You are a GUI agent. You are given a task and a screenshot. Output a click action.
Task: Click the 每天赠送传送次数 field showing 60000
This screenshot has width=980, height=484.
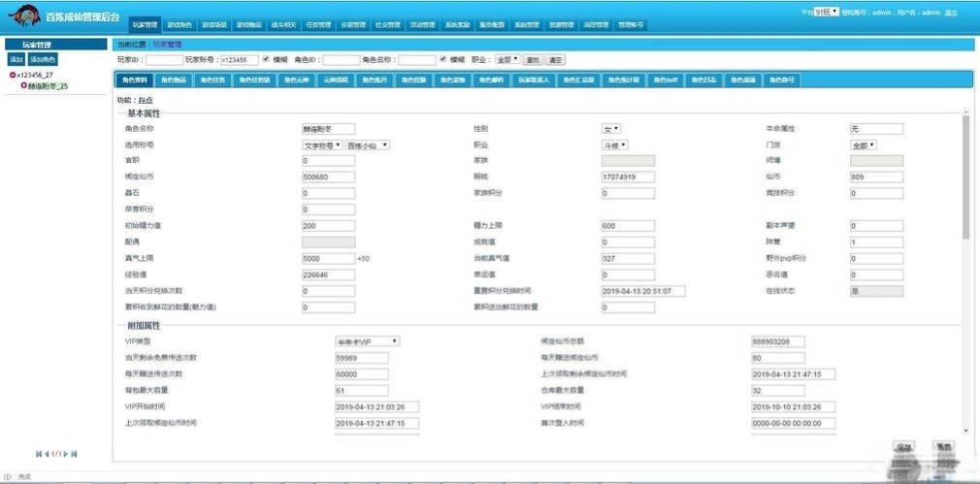pos(362,374)
